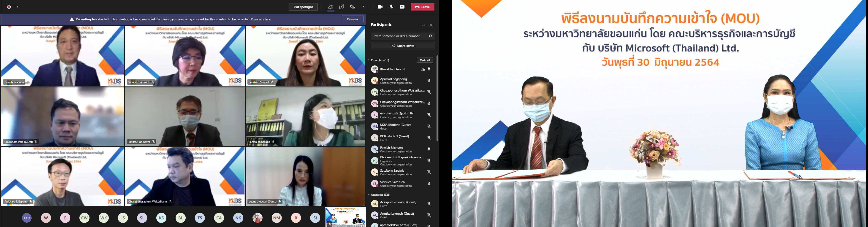Select Panida Yomsriken video tile
The height and width of the screenshot is (227, 868).
coord(305,117)
